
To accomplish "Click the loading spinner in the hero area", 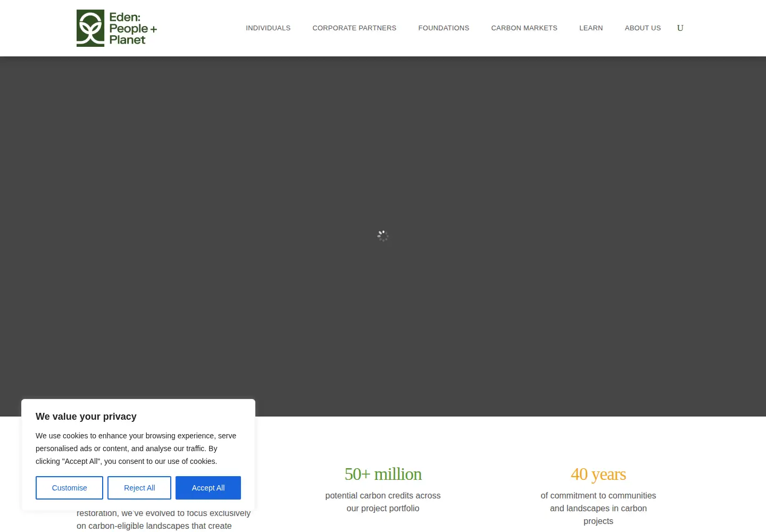I will point(383,236).
